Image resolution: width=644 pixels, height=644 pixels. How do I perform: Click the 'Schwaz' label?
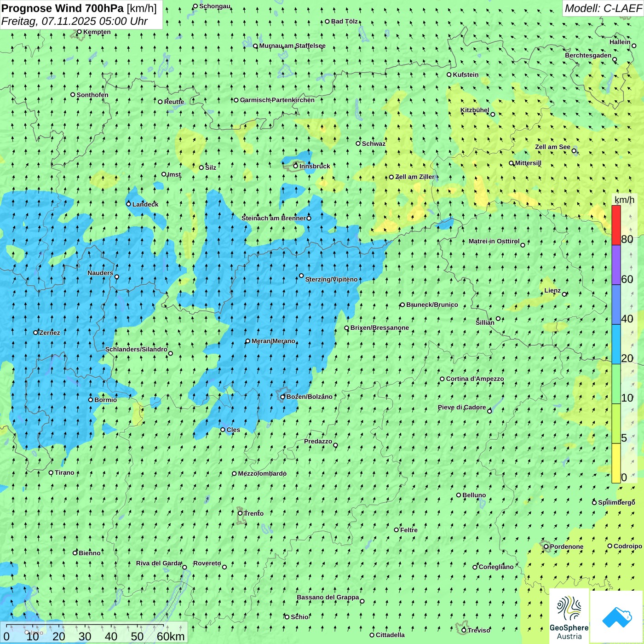(374, 144)
